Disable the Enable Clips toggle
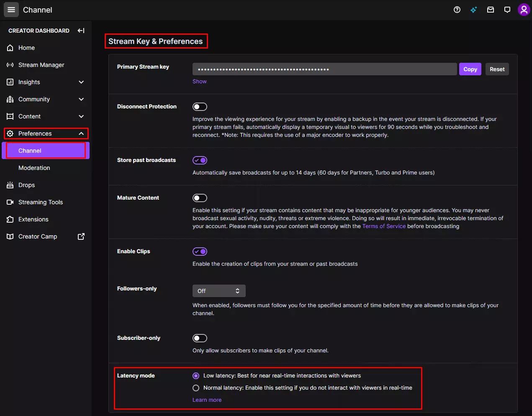The height and width of the screenshot is (416, 532). pos(200,252)
